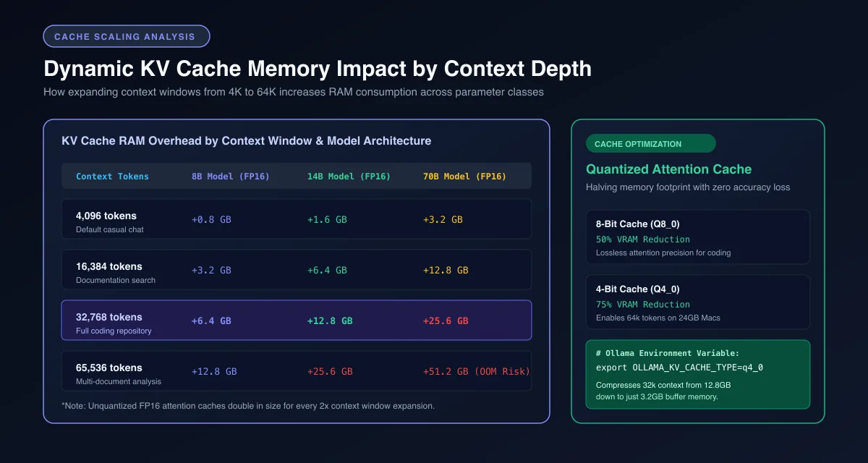Click +12.8 GB in the 16,384 tokens row
Image resolution: width=868 pixels, height=463 pixels.
[446, 270]
